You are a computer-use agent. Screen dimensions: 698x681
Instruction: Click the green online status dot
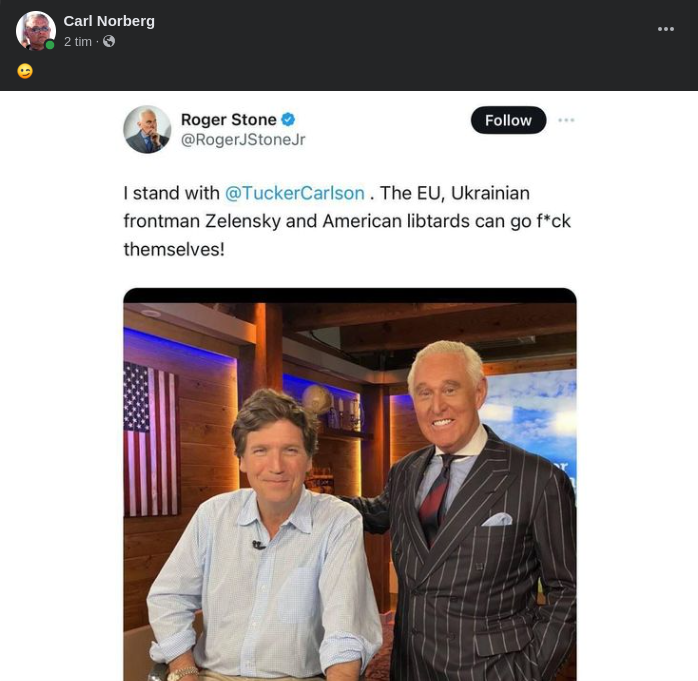(50, 45)
